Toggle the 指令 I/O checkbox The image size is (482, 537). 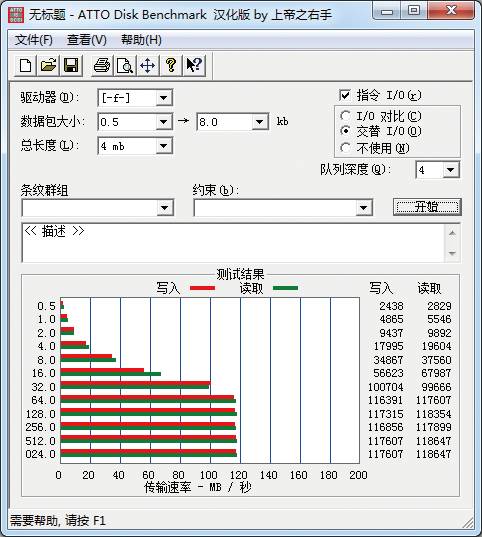[345, 95]
